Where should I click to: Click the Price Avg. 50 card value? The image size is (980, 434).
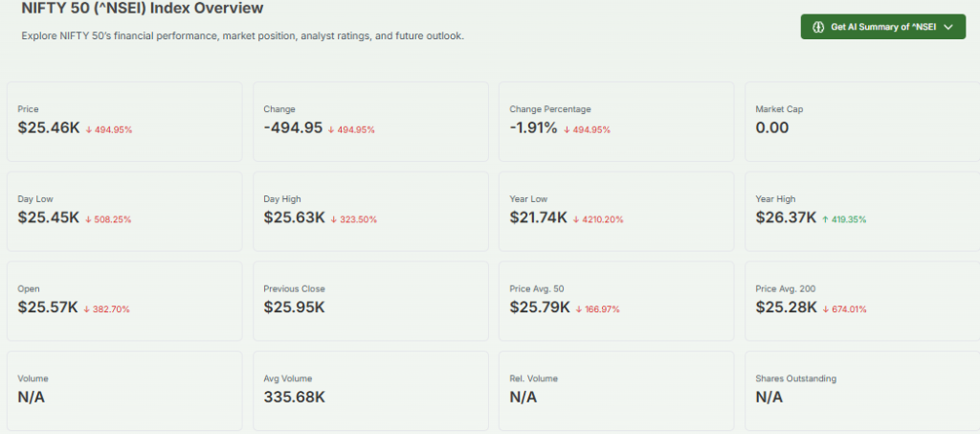point(539,308)
